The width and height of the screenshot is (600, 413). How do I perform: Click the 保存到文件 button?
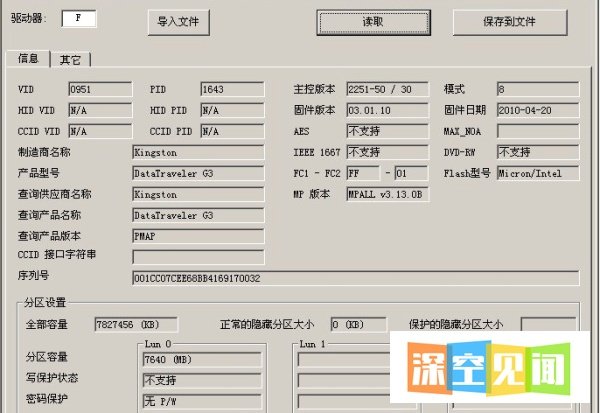(x=510, y=22)
